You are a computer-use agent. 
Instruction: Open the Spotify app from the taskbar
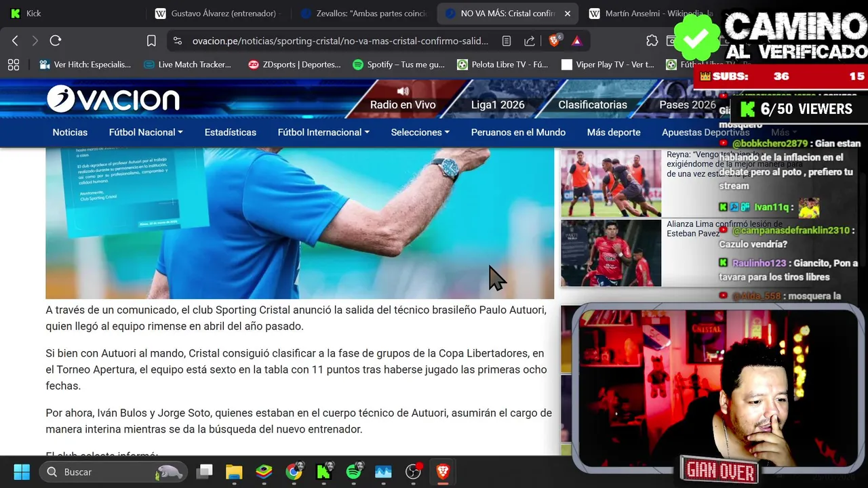(x=353, y=472)
